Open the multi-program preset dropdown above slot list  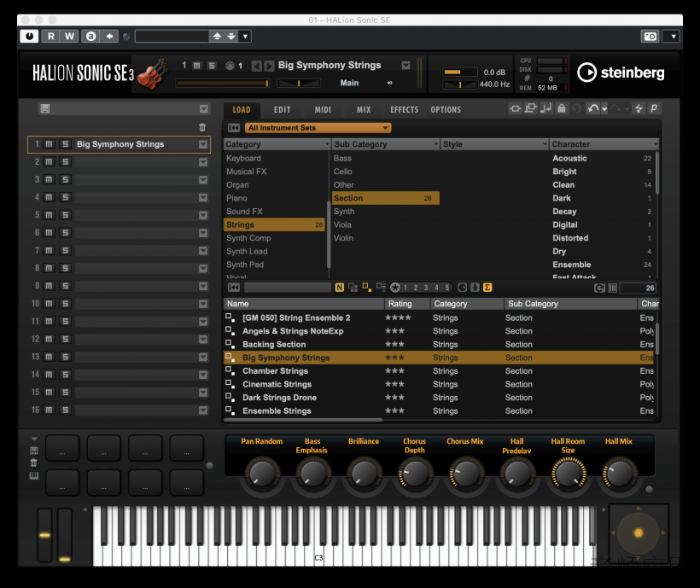click(x=203, y=109)
